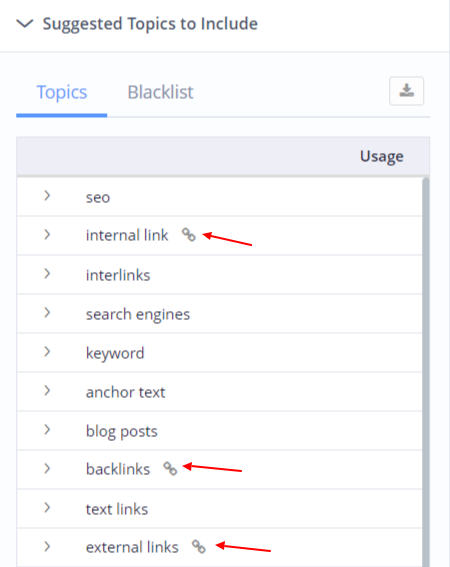Expand the keyword topic chevron
Image resolution: width=450 pixels, height=567 pixels.
pos(47,351)
